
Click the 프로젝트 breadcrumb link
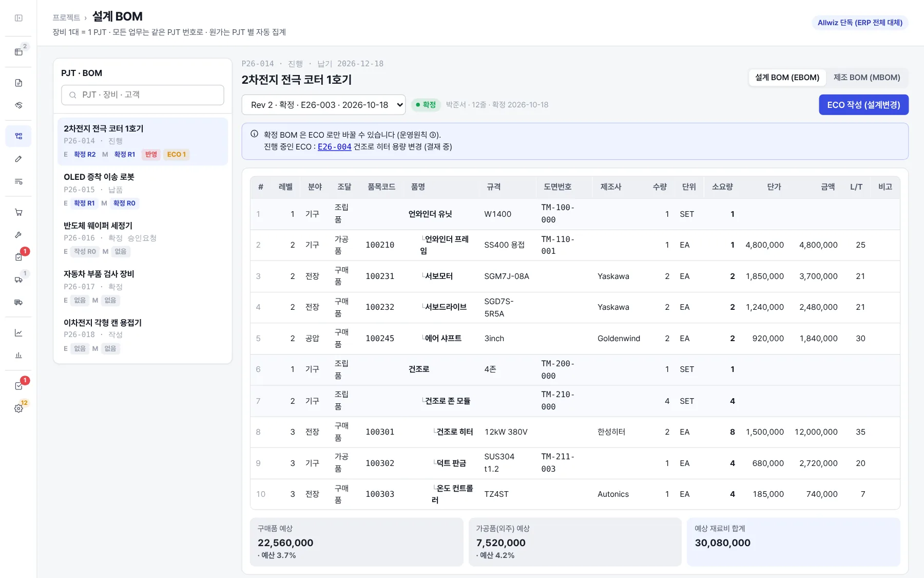click(x=66, y=17)
